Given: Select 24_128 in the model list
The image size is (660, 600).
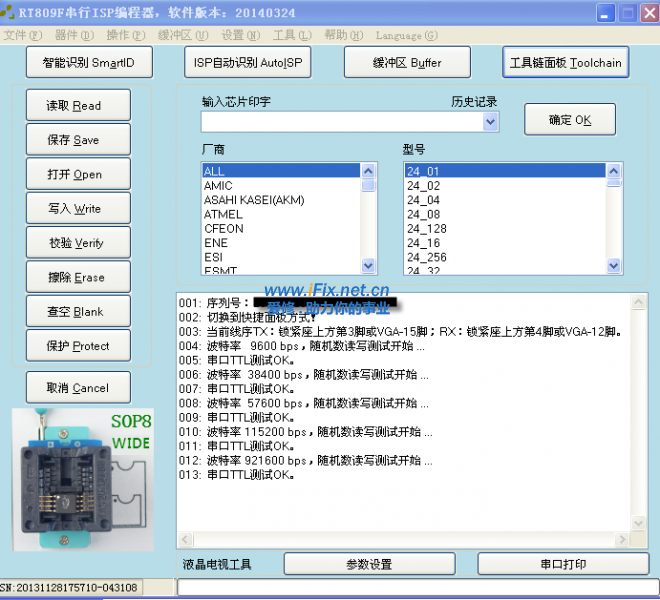Looking at the screenshot, I should [426, 228].
